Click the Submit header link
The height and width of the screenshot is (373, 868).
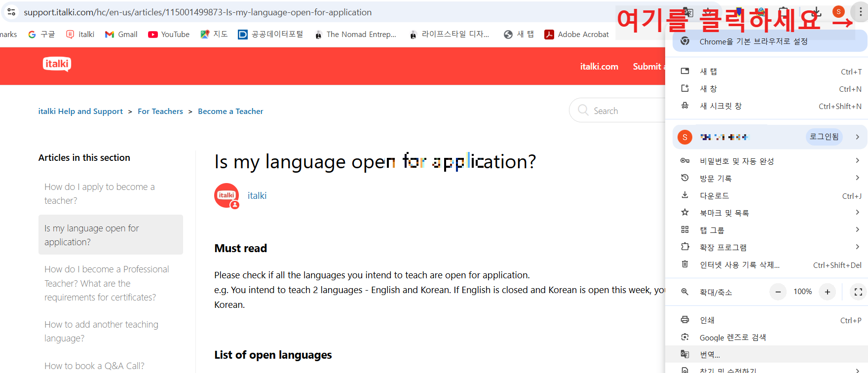[649, 66]
